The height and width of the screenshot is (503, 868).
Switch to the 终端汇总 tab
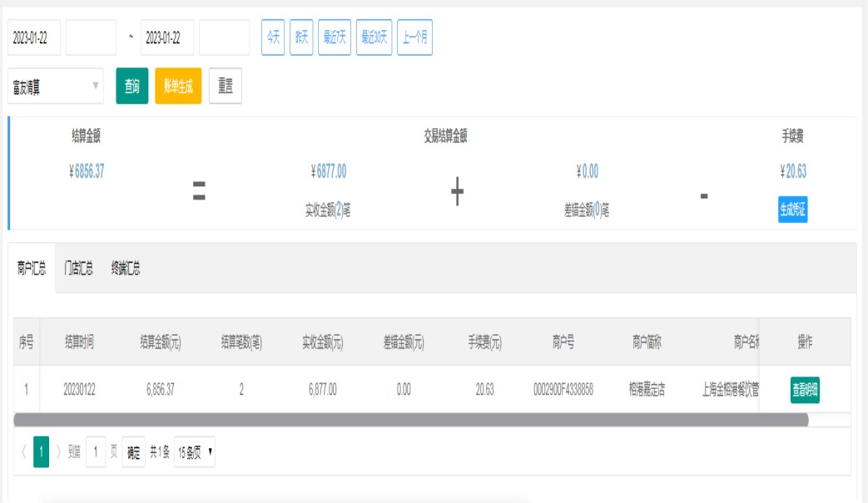(x=126, y=269)
